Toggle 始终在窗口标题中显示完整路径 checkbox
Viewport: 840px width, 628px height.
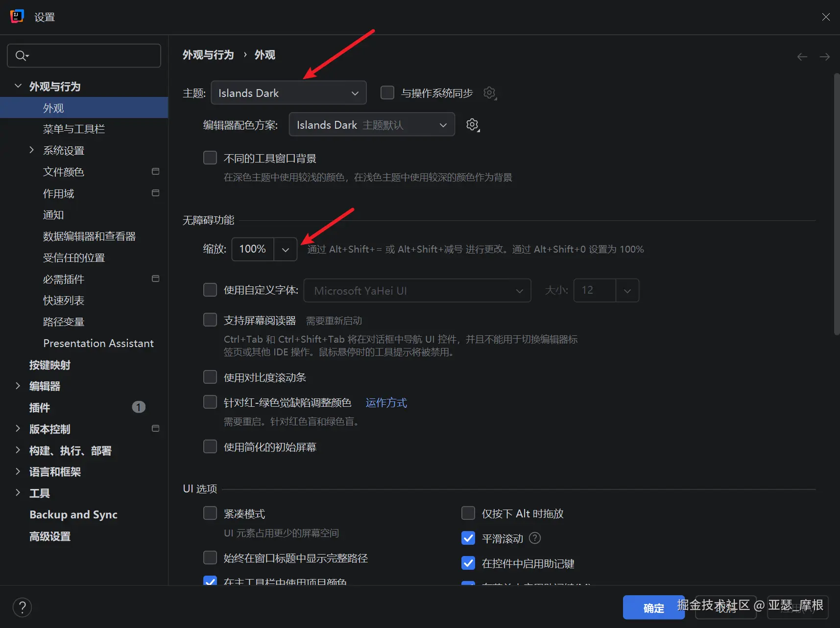click(210, 558)
